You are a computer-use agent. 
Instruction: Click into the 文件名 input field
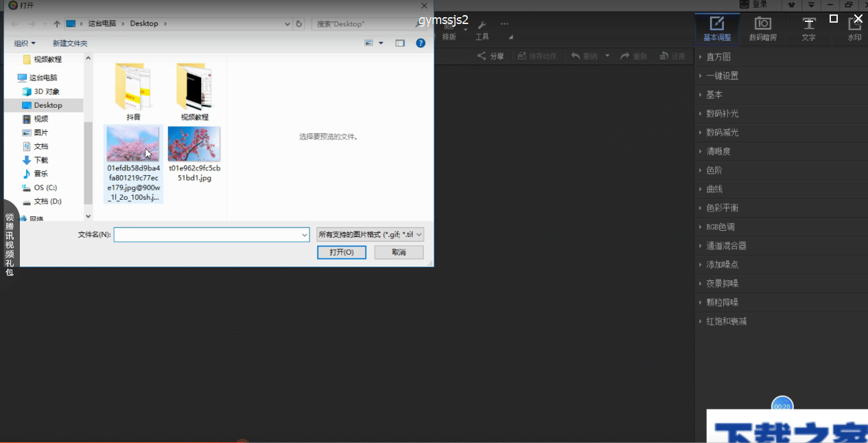point(211,235)
